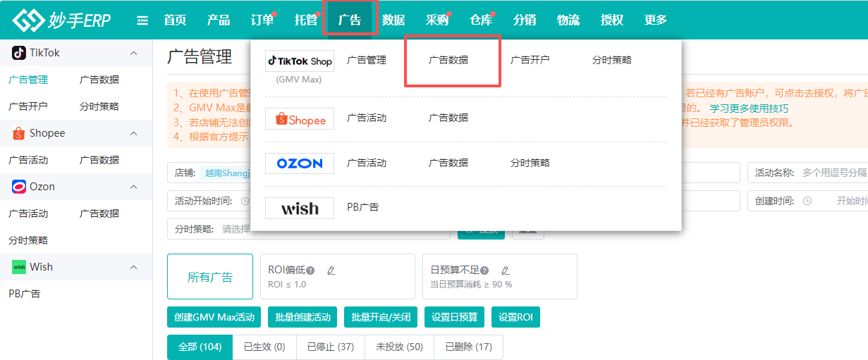The width and height of the screenshot is (868, 360).
Task: Select OZON 分时策略 in dropdown
Action: (x=530, y=163)
